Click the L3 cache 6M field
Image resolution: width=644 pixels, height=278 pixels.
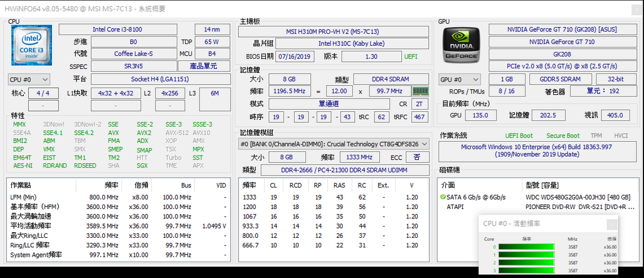click(215, 99)
